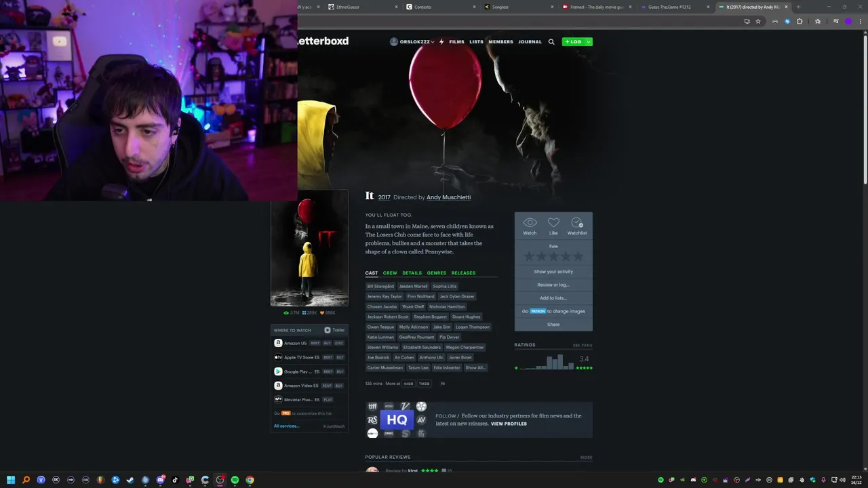Click Review or log...
Viewport: 868px width, 488px height.
[553, 285]
